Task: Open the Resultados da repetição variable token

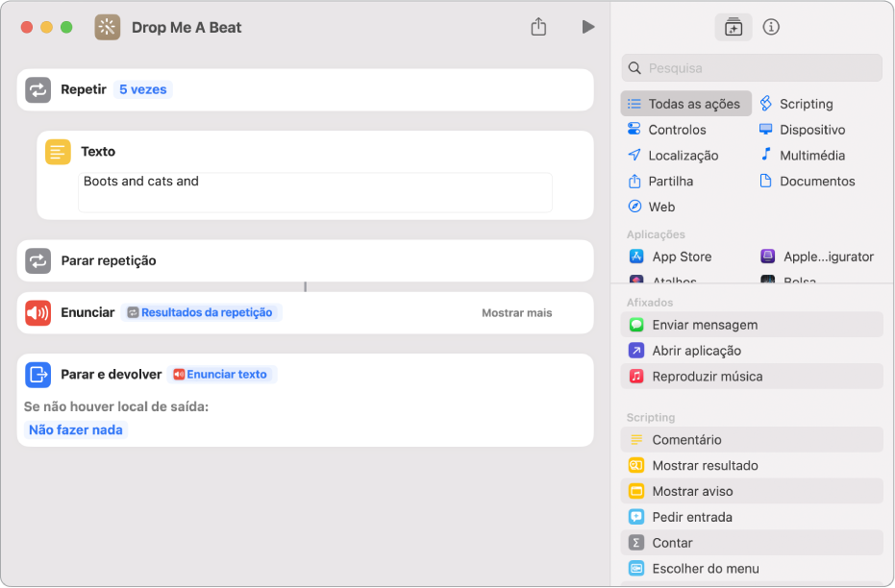Action: coord(201,312)
